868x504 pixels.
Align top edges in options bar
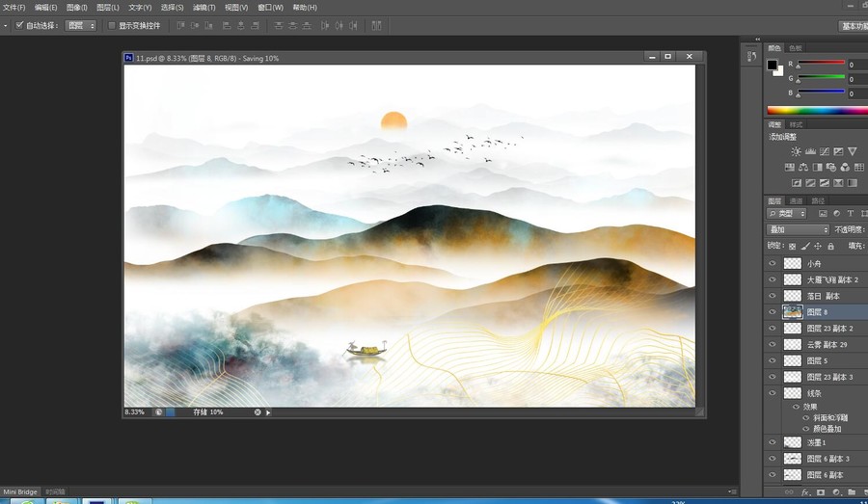[180, 25]
